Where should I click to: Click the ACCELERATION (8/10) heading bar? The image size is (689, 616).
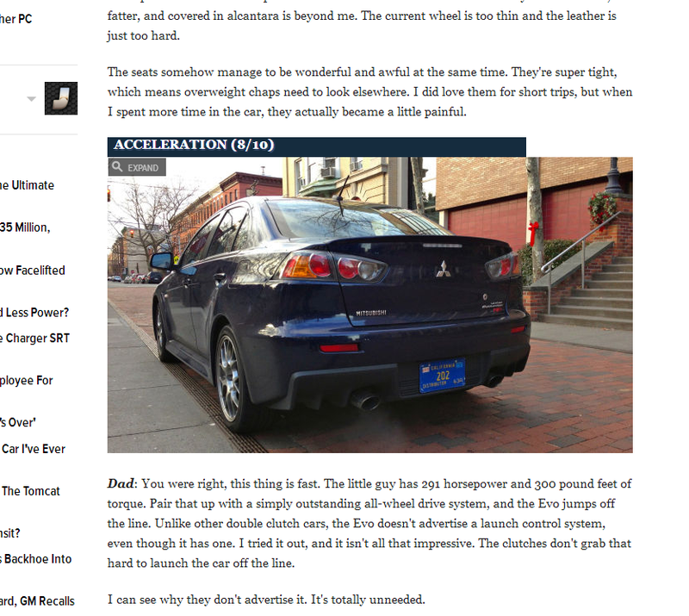317,146
